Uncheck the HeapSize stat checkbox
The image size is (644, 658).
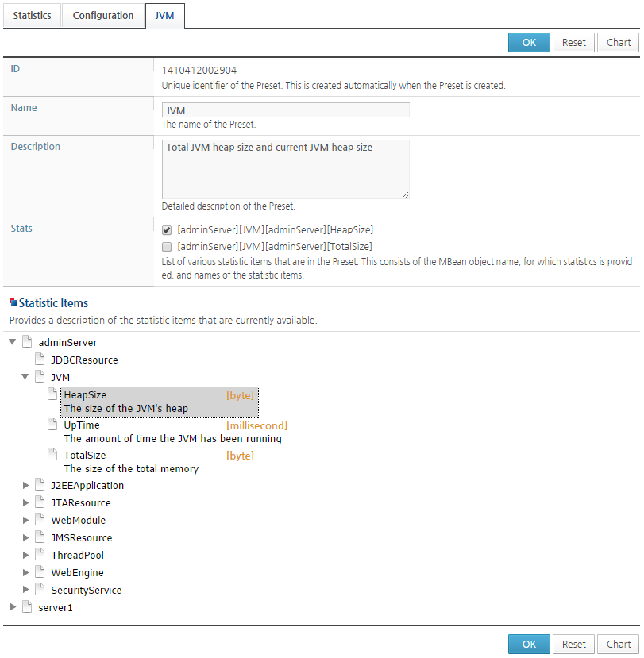[167, 230]
